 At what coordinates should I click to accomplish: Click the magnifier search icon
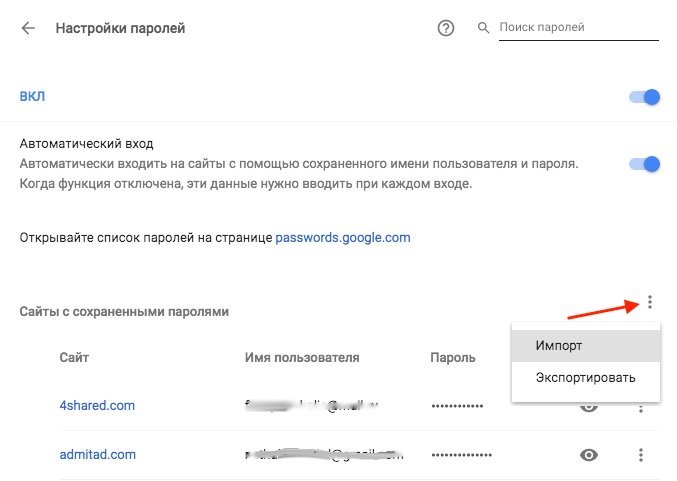click(483, 28)
